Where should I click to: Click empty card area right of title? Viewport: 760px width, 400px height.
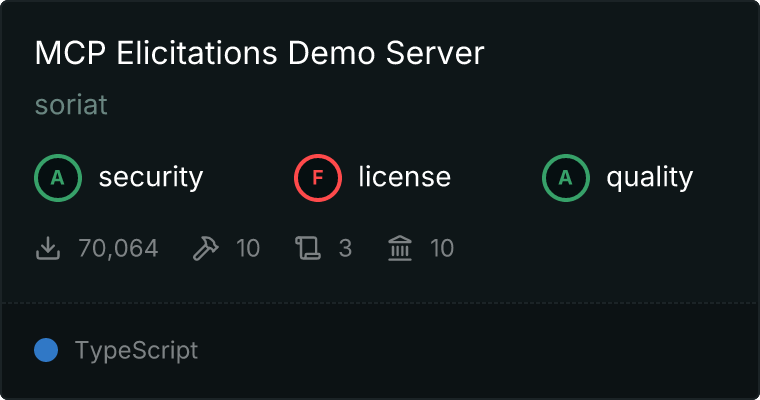tap(620, 54)
